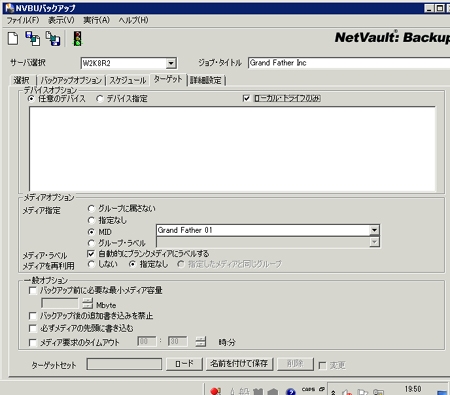
Task: Open the 実行(A) menu
Action: pos(96,20)
